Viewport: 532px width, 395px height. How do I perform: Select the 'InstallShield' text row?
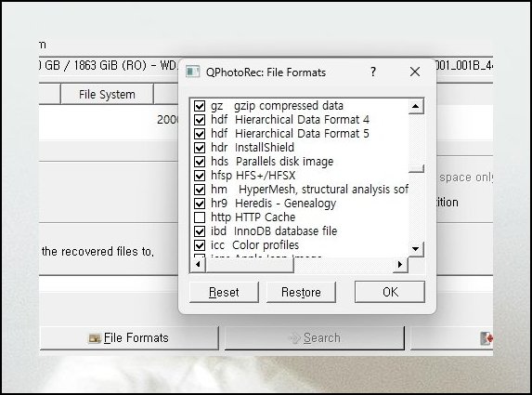pos(265,148)
